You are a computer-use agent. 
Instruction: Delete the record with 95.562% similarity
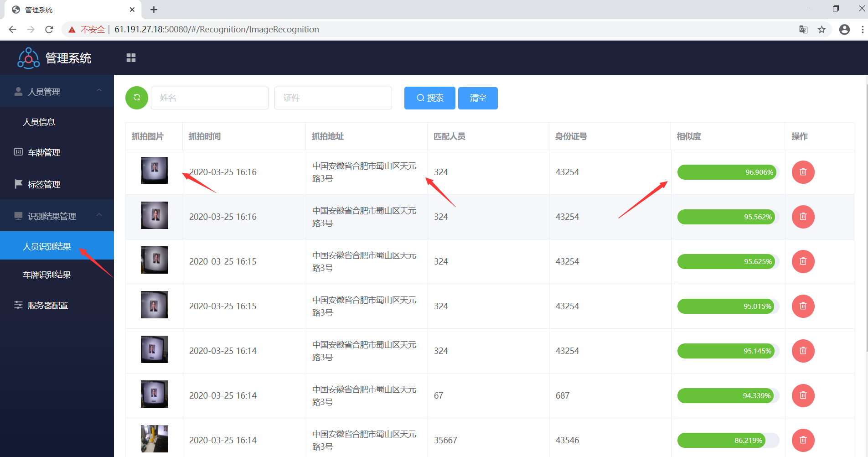[x=803, y=217]
